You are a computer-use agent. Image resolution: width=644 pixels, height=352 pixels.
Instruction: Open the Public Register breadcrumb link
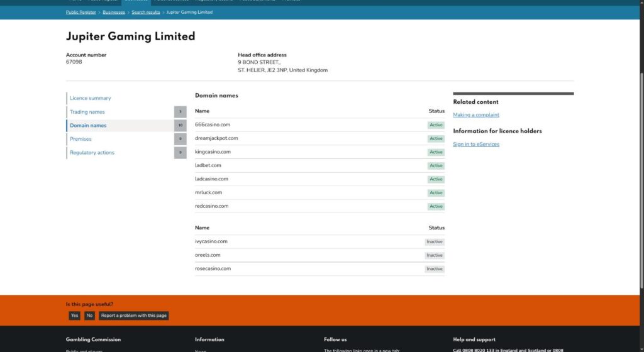coord(81,12)
